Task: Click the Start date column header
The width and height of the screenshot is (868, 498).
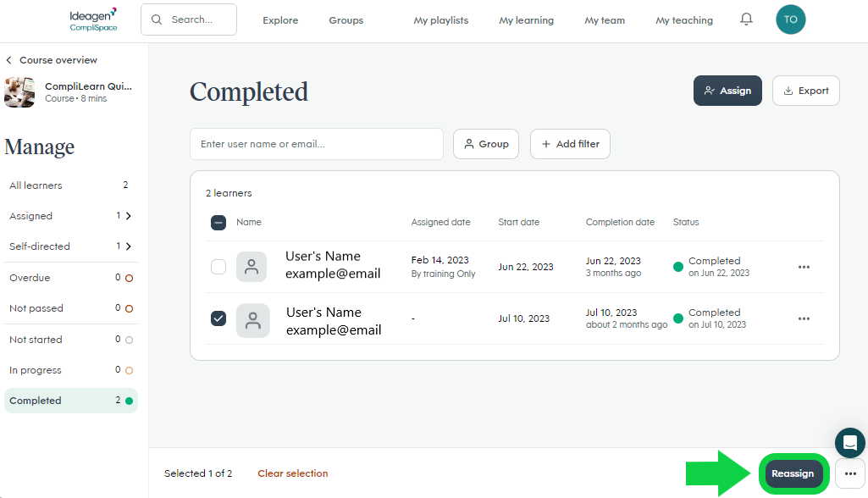Action: [x=519, y=222]
